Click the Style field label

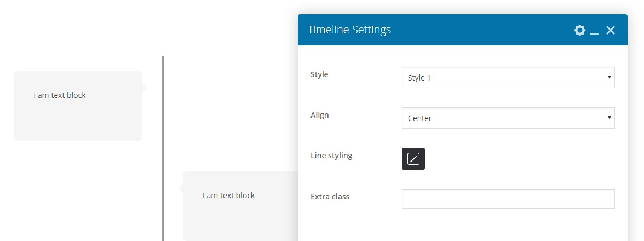[x=319, y=74]
